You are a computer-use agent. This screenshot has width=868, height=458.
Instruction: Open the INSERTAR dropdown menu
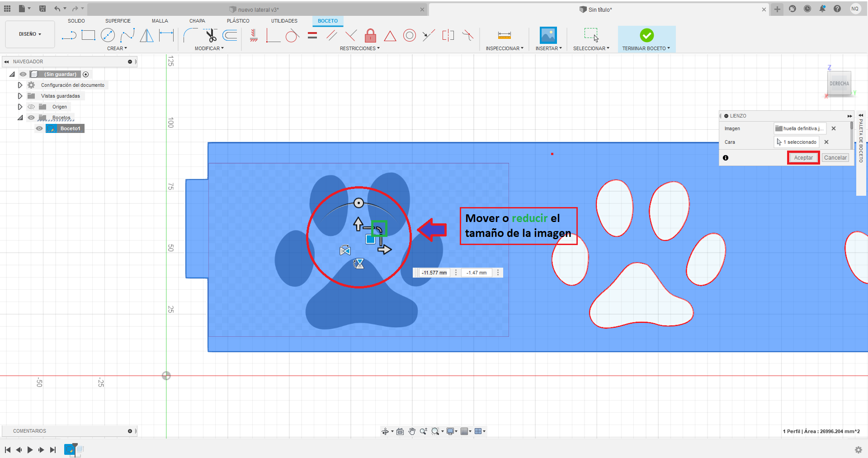pyautogui.click(x=549, y=48)
